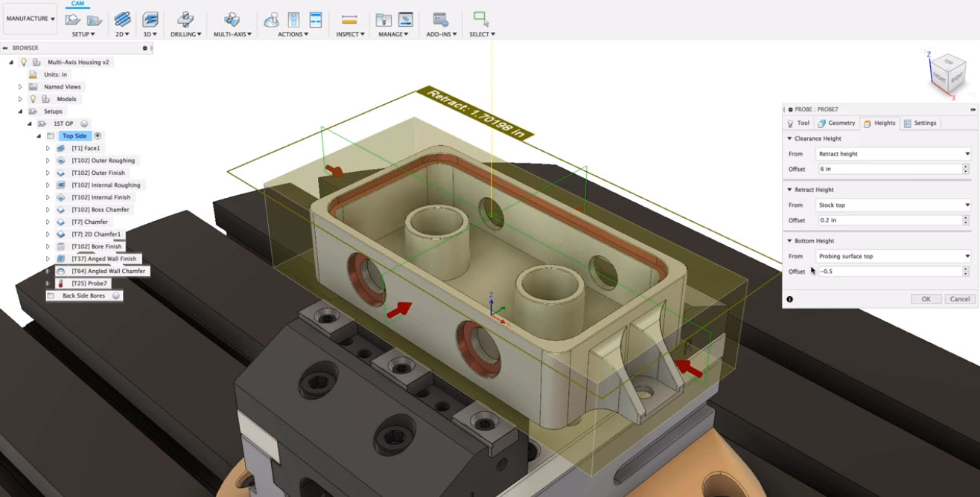The height and width of the screenshot is (497, 980).
Task: Select the [T102] Boss Chamfer operation
Action: pos(100,210)
